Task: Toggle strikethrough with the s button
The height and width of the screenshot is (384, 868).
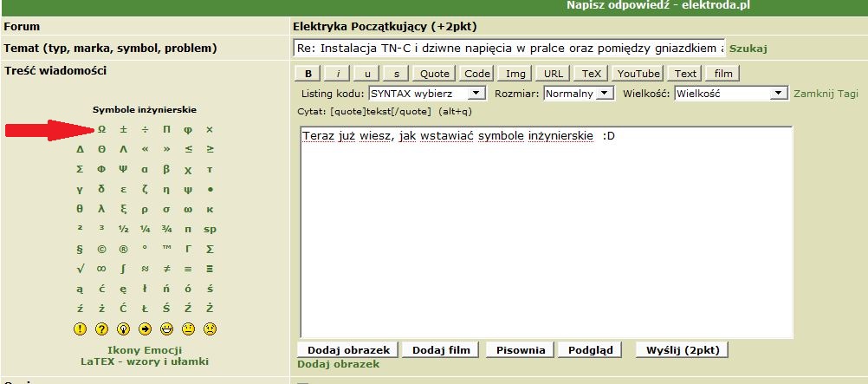Action: tap(397, 73)
